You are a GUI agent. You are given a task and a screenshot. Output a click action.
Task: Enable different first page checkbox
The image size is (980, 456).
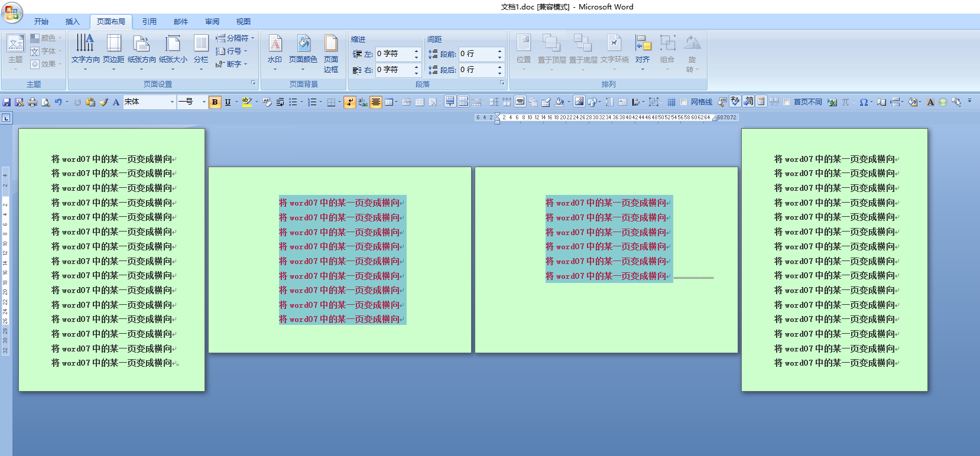[x=787, y=102]
